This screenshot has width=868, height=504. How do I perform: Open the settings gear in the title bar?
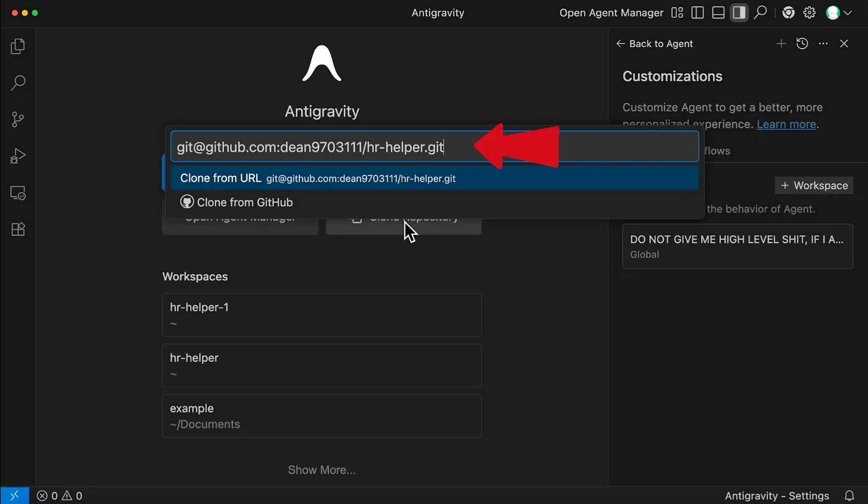click(x=809, y=13)
